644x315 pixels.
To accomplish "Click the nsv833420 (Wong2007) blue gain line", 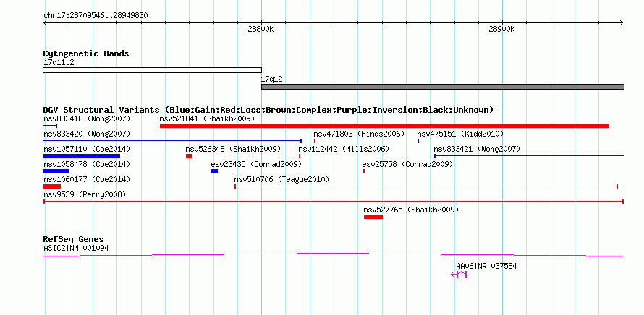I will pos(172,141).
